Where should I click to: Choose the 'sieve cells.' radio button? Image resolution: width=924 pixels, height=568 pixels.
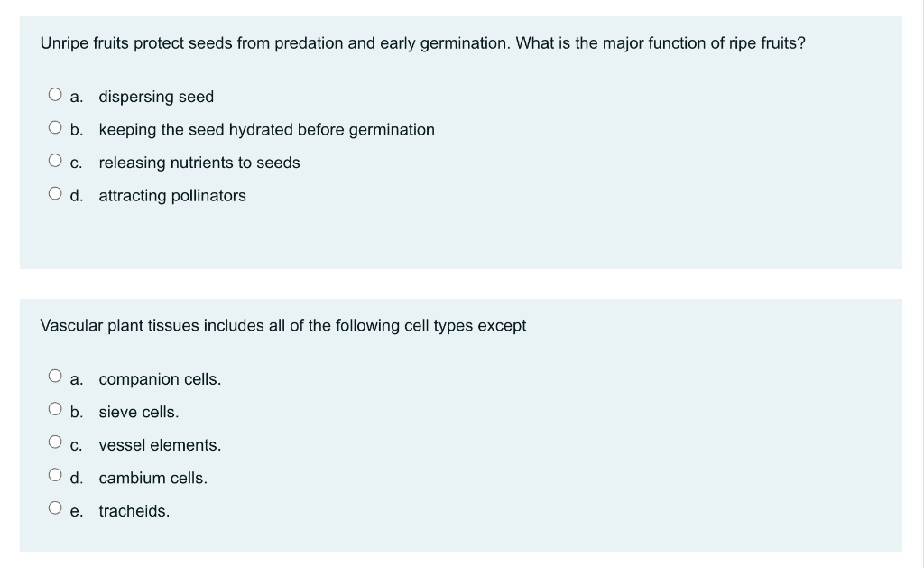coord(56,412)
